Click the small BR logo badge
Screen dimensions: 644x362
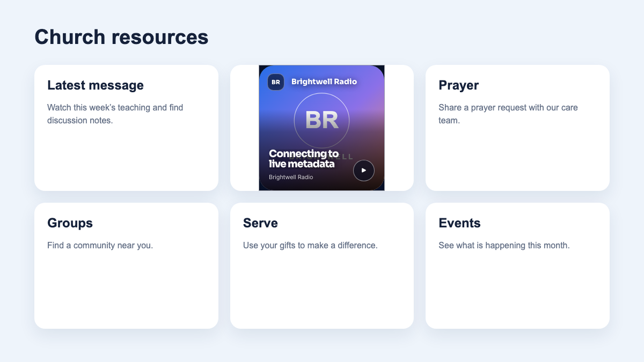click(276, 82)
